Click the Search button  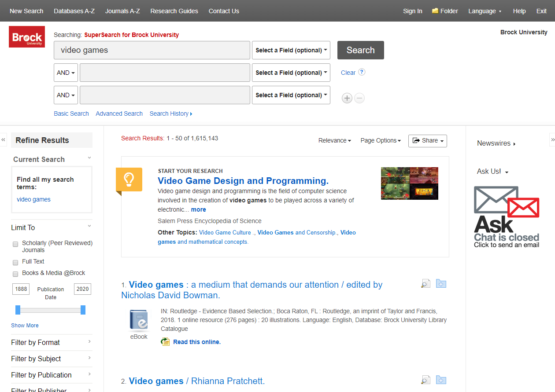[x=361, y=50]
